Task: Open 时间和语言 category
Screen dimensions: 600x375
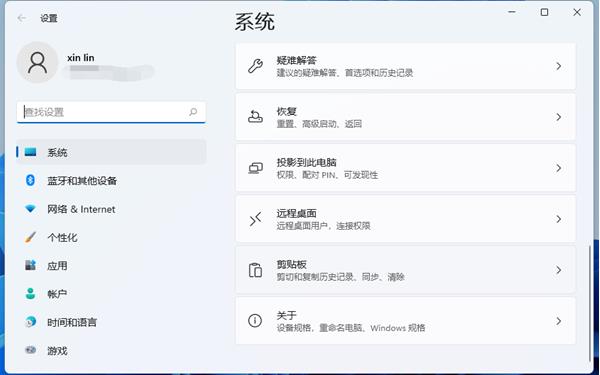Action: click(x=111, y=322)
